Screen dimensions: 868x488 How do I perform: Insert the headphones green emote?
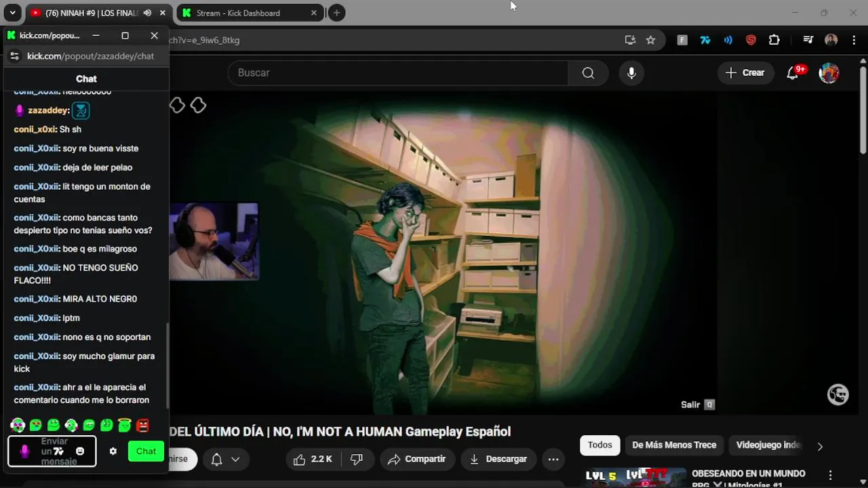coord(18,426)
